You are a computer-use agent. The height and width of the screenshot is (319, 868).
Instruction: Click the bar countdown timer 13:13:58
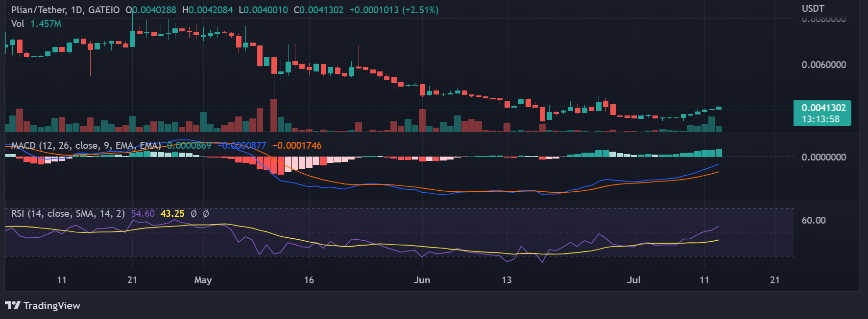821,119
